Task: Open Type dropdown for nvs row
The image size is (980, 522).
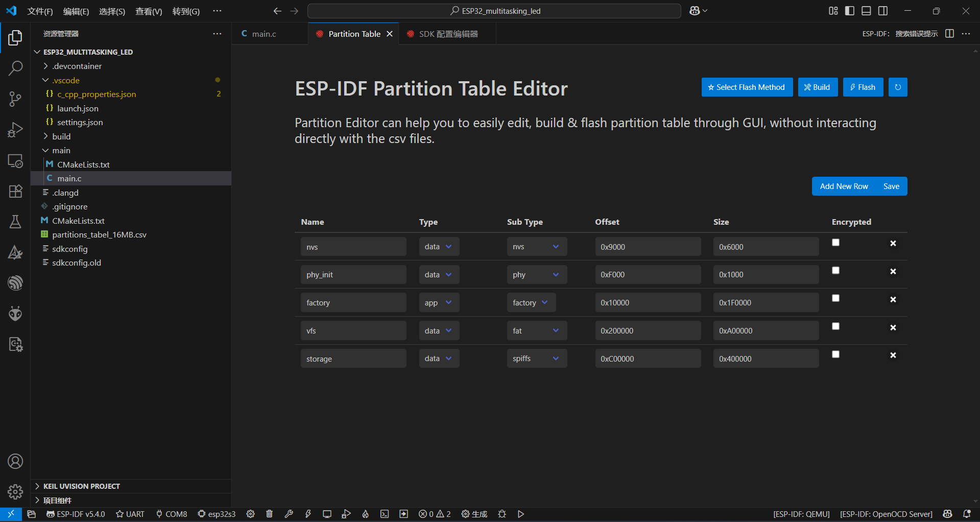Action: [x=439, y=247]
